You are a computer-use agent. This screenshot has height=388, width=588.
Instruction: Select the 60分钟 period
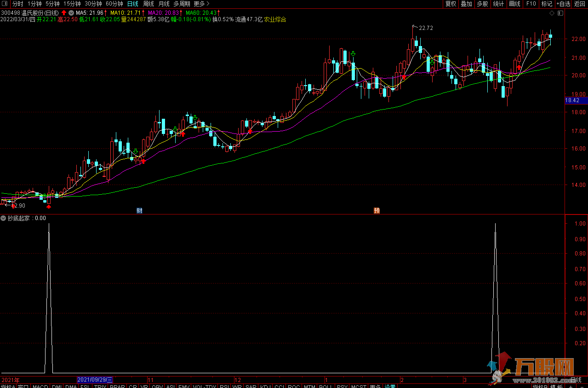click(x=114, y=4)
